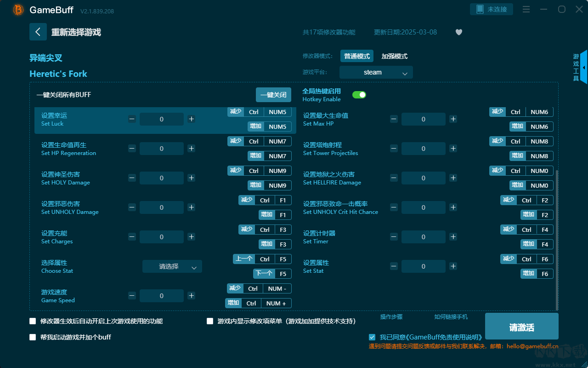Increase Set Max HP with plus
Image resolution: width=588 pixels, height=368 pixels.
coord(453,119)
